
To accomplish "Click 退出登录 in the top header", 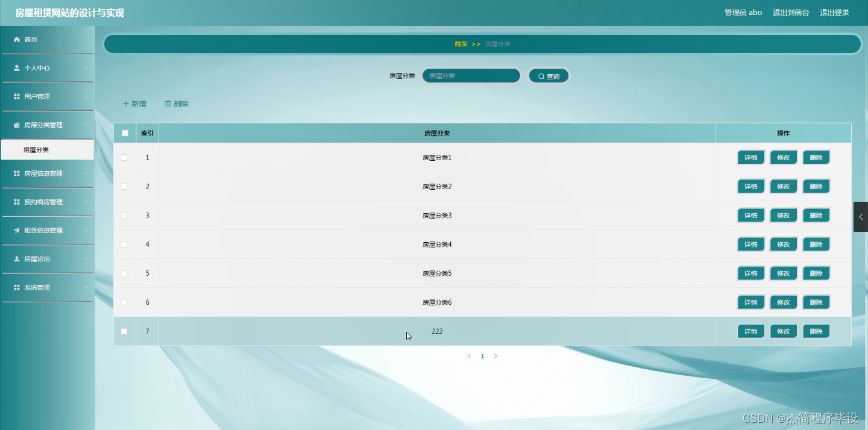I will pos(834,13).
